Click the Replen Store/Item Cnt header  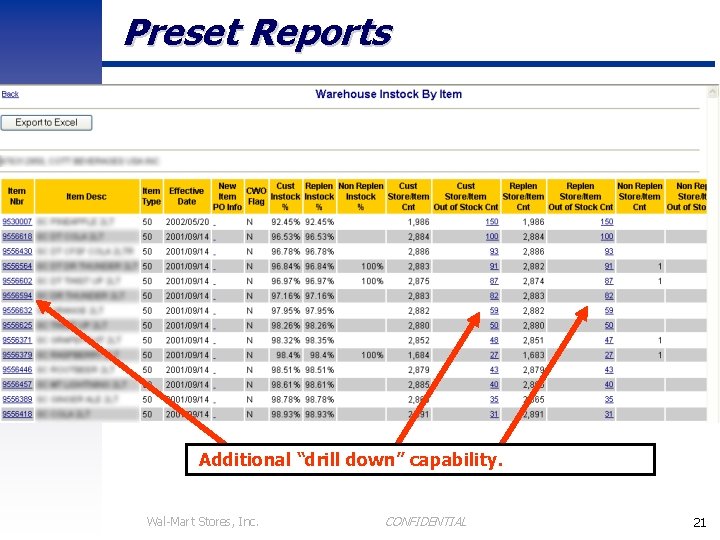click(x=523, y=197)
